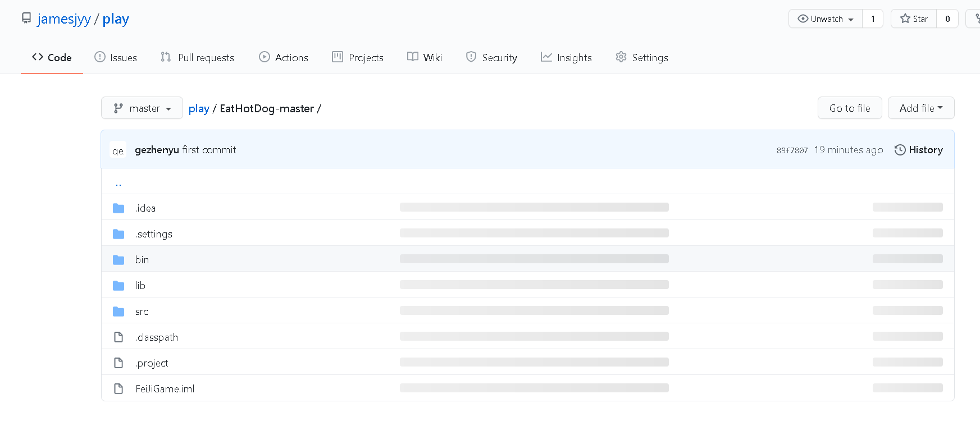Click the Projects board icon

click(x=338, y=57)
